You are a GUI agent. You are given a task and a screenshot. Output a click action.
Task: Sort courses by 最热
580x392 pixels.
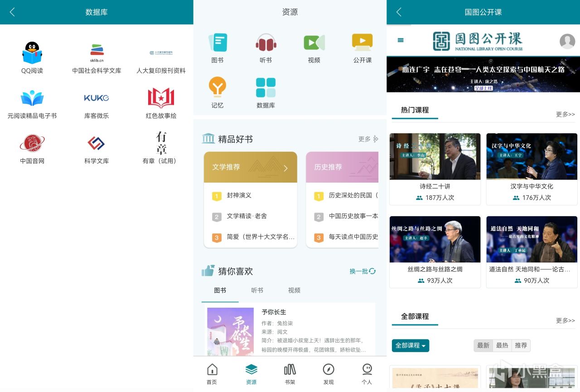(x=502, y=346)
